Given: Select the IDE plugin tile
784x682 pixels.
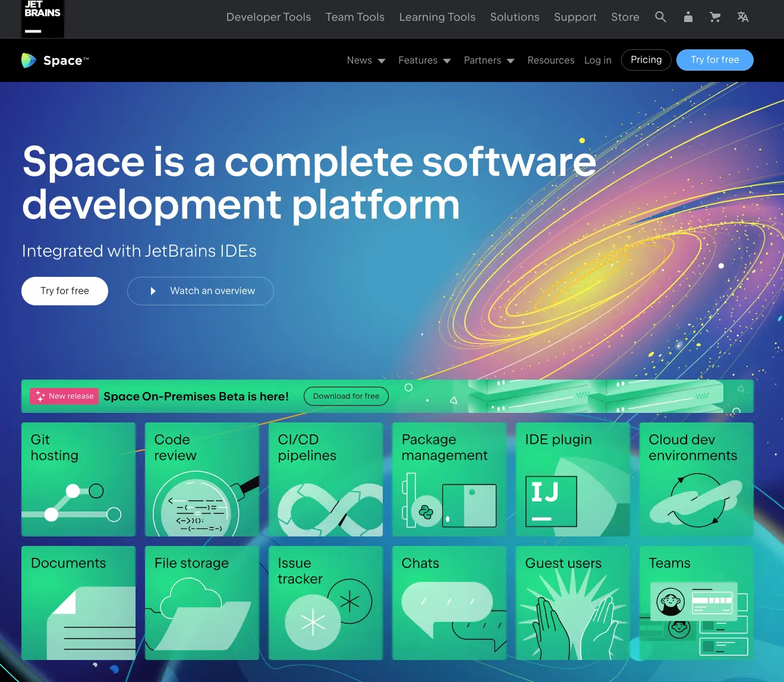Looking at the screenshot, I should pyautogui.click(x=572, y=479).
